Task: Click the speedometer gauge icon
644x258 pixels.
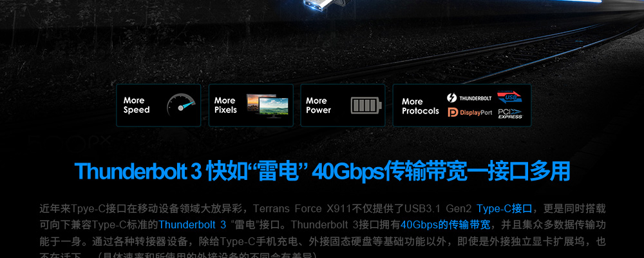Action: pyautogui.click(x=181, y=105)
